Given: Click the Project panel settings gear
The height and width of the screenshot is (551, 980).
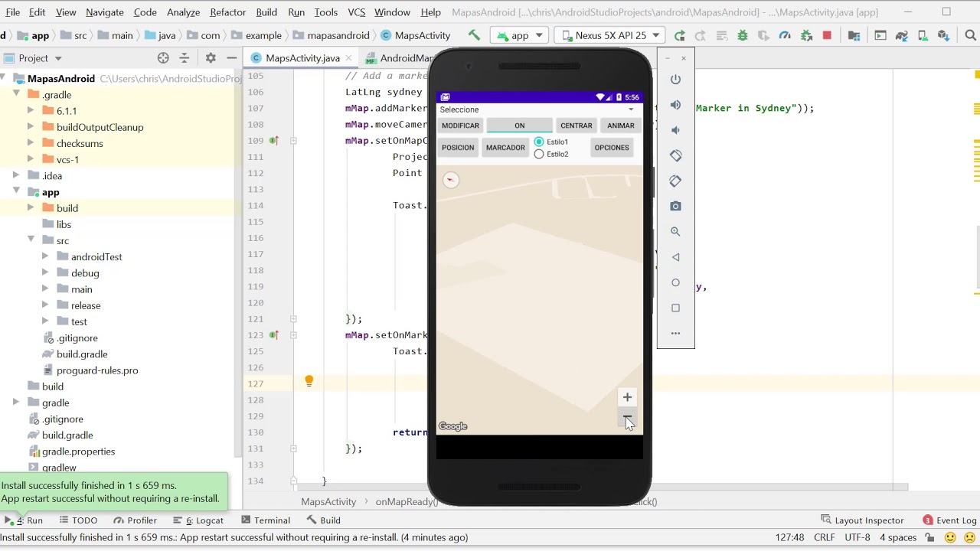Looking at the screenshot, I should pos(211,58).
